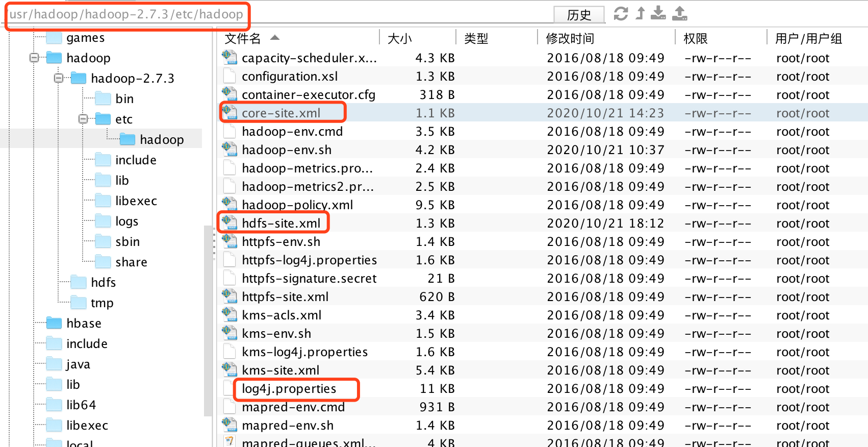Select the games folder in tree
This screenshot has height=447, width=868.
85,38
